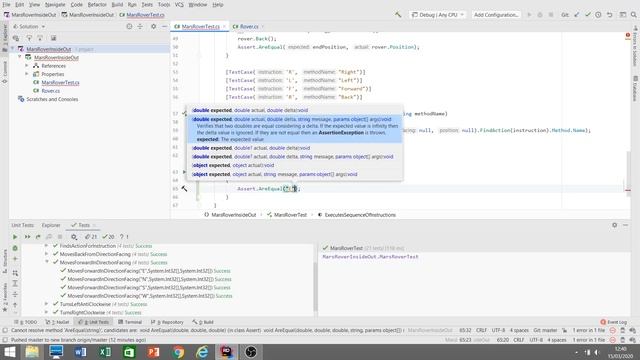Viewport: 640px width, 360px height.
Task: Click the run selected tests double-arrow icon
Action: point(27,237)
